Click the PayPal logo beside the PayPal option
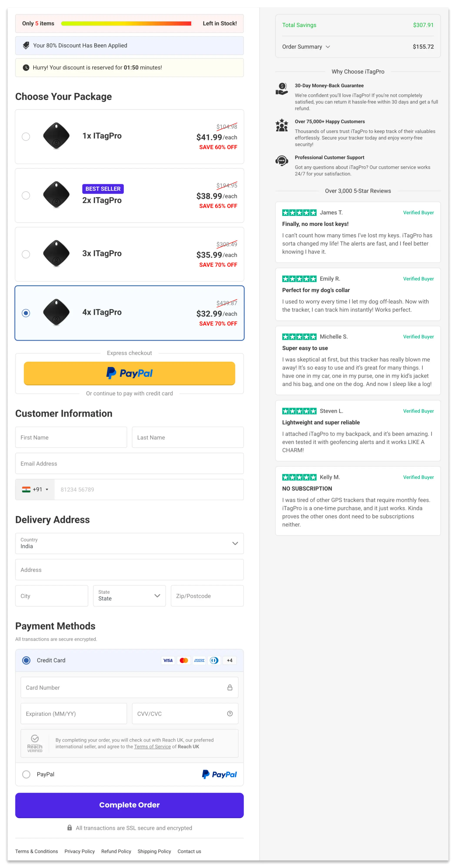The width and height of the screenshot is (456, 868). click(x=219, y=774)
